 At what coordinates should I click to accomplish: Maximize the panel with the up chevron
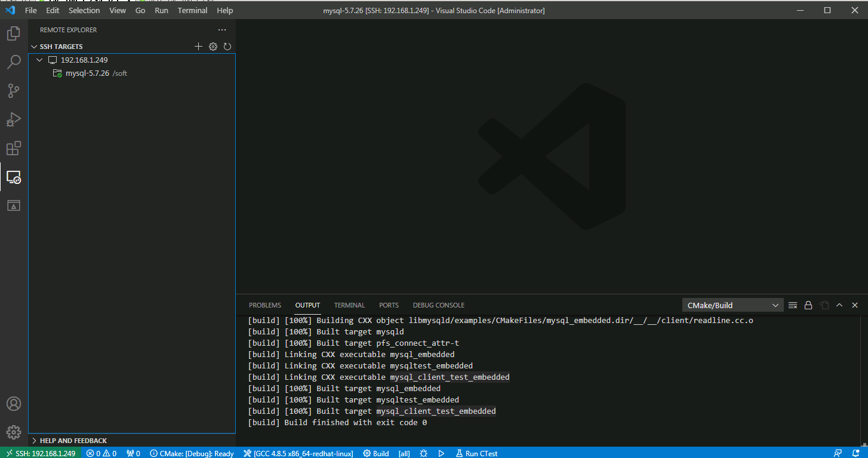pos(839,305)
